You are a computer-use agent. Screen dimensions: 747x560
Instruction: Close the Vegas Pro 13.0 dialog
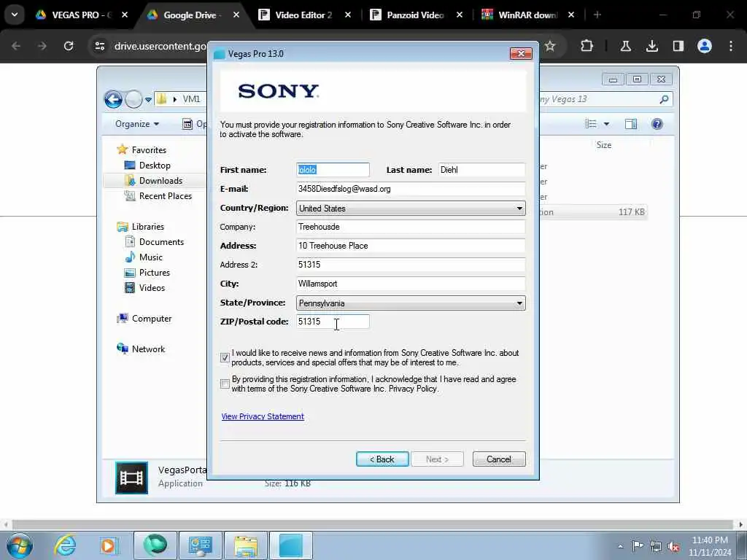tap(521, 53)
